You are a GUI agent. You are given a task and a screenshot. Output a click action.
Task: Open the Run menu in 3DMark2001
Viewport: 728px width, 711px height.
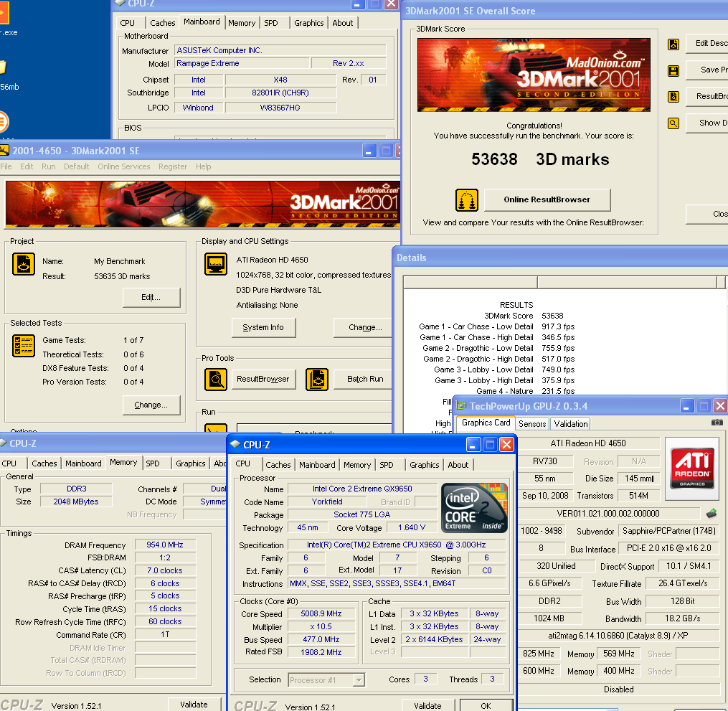48,166
